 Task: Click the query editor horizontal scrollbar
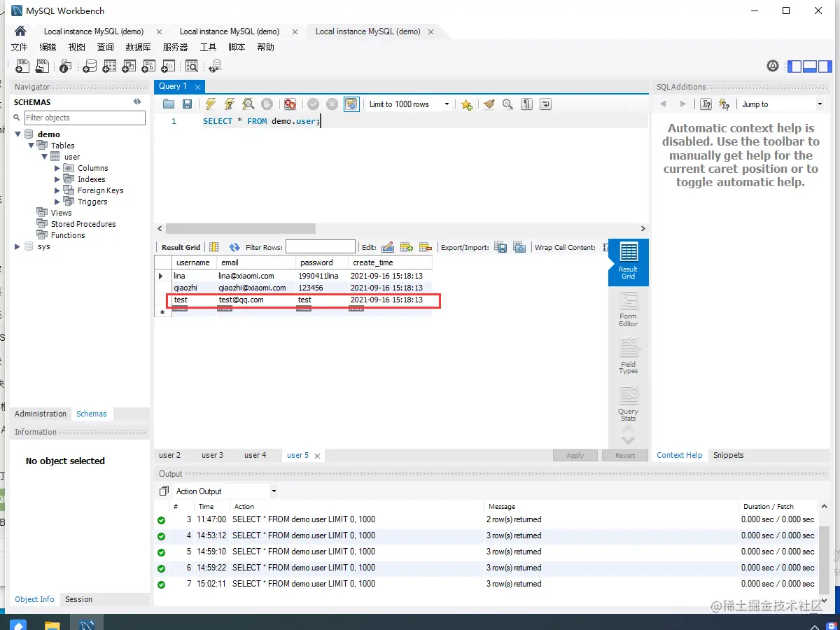(x=241, y=229)
